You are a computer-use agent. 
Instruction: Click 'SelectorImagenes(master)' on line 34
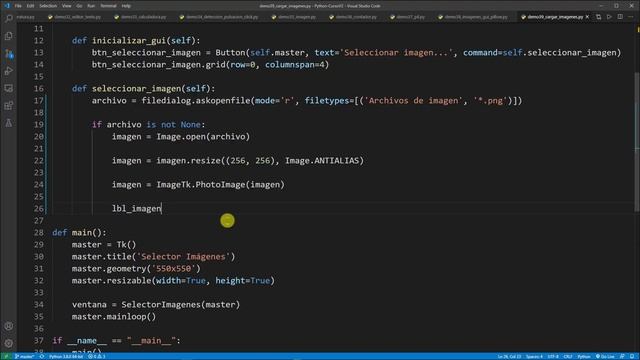[x=181, y=304]
